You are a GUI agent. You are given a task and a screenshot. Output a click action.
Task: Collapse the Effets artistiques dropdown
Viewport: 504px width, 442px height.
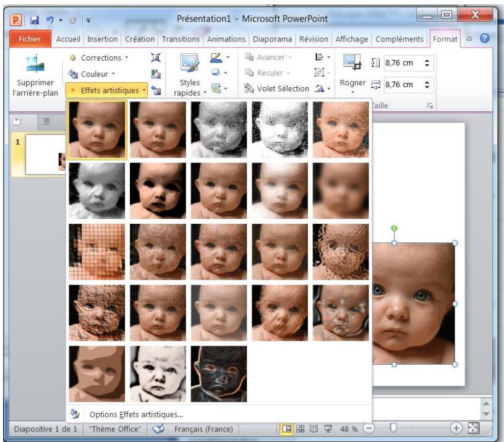coord(106,90)
